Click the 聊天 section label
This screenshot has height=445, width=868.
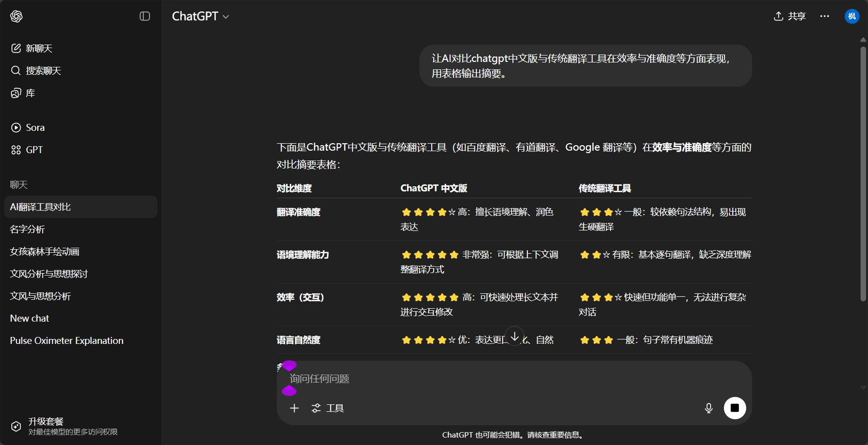[x=19, y=185]
